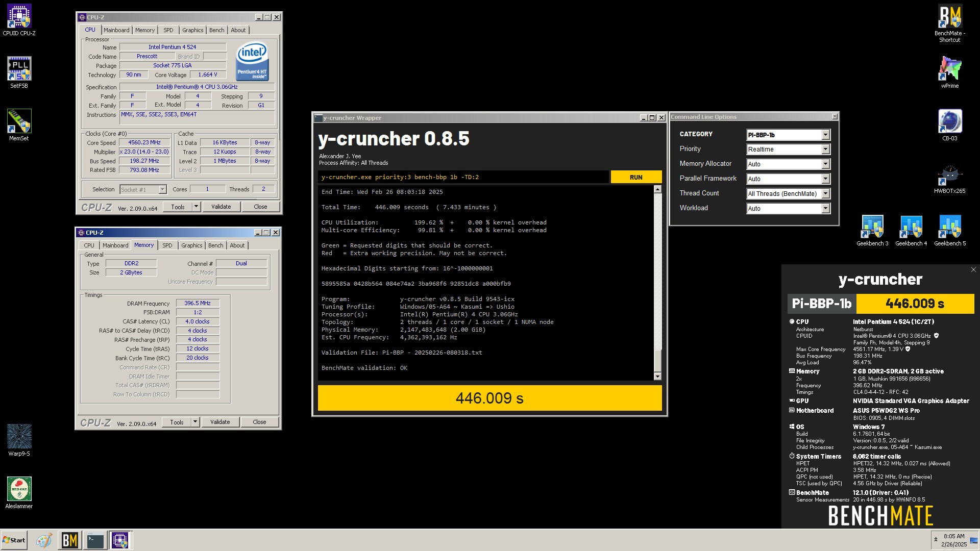The height and width of the screenshot is (551, 980).
Task: Close the Command Line Options panel
Action: click(x=835, y=117)
